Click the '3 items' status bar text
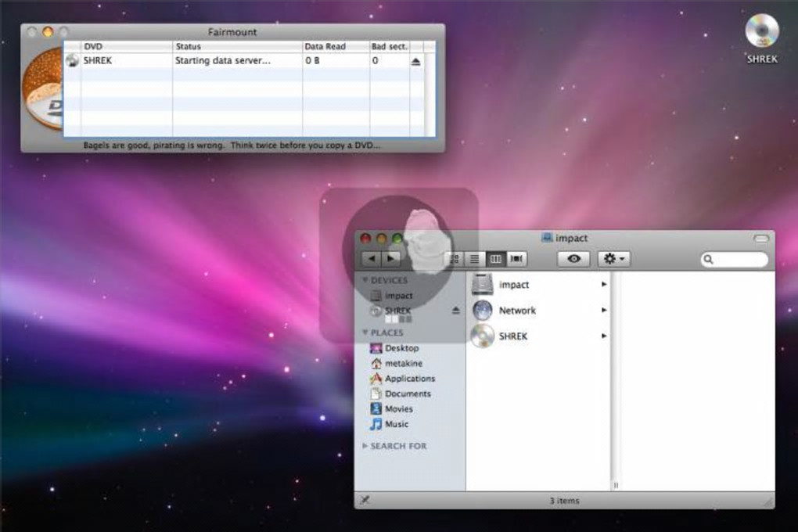Image resolution: width=798 pixels, height=532 pixels. pos(564,501)
